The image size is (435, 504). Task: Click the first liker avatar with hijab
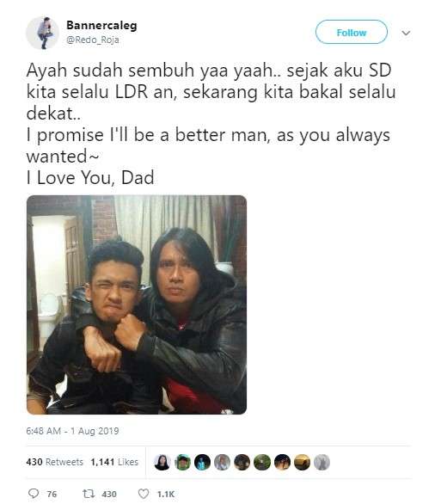162,462
